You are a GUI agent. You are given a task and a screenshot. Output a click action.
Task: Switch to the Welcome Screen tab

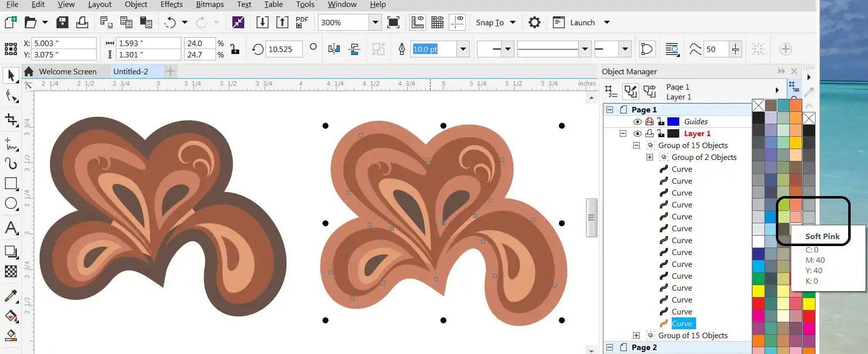68,71
